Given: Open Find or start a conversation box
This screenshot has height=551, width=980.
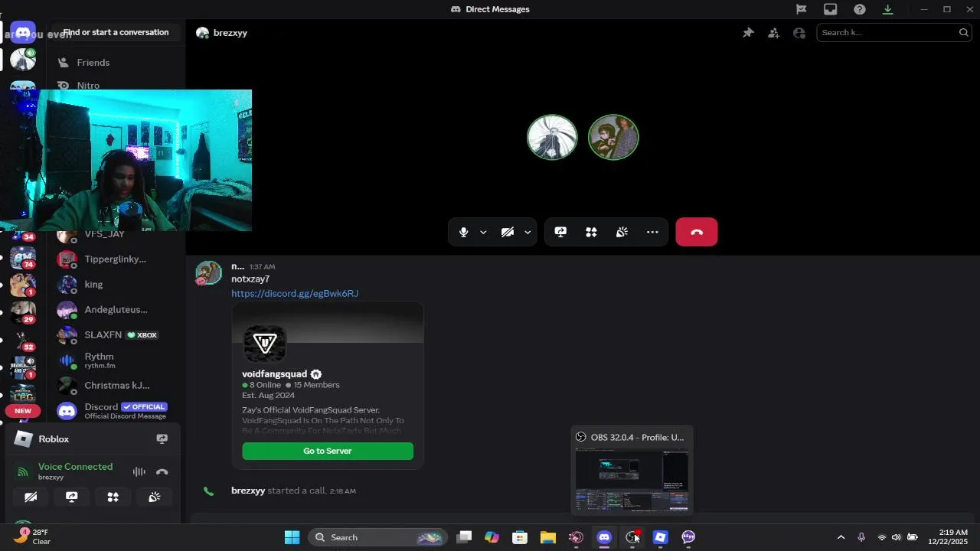Looking at the screenshot, I should click(x=116, y=32).
